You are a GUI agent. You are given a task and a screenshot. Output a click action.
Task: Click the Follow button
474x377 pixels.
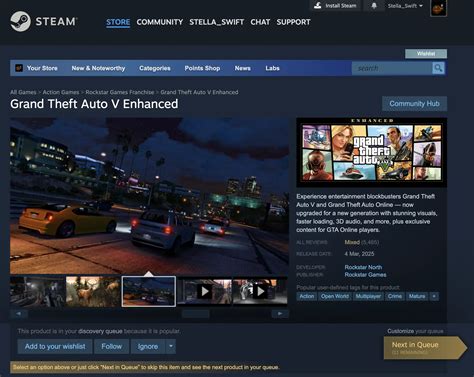coord(112,346)
